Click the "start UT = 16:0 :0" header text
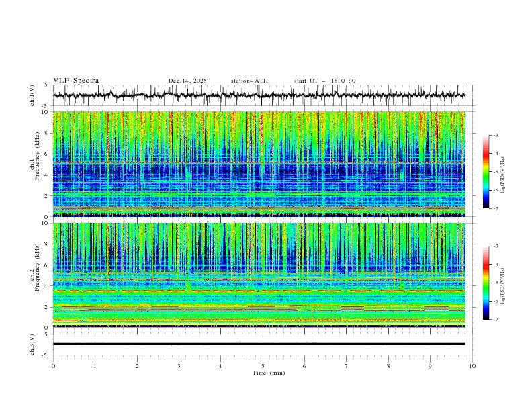The image size is (532, 411). (x=324, y=81)
